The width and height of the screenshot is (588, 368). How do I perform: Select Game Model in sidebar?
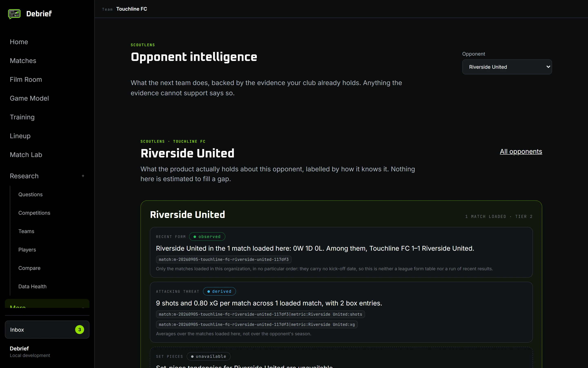[29, 98]
